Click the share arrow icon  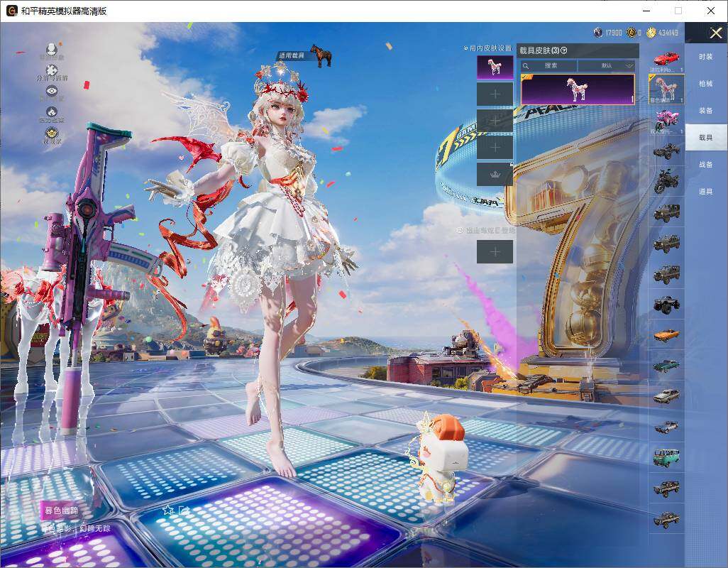point(184,510)
